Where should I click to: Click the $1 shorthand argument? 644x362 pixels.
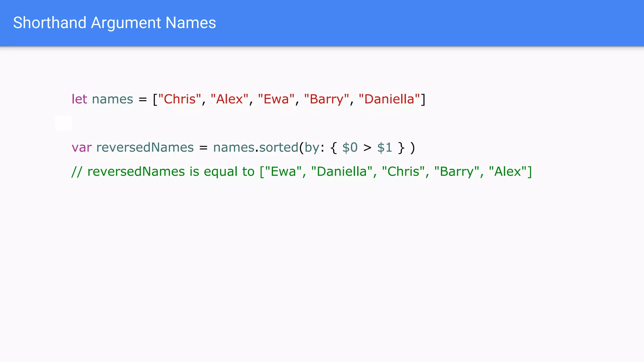(385, 147)
